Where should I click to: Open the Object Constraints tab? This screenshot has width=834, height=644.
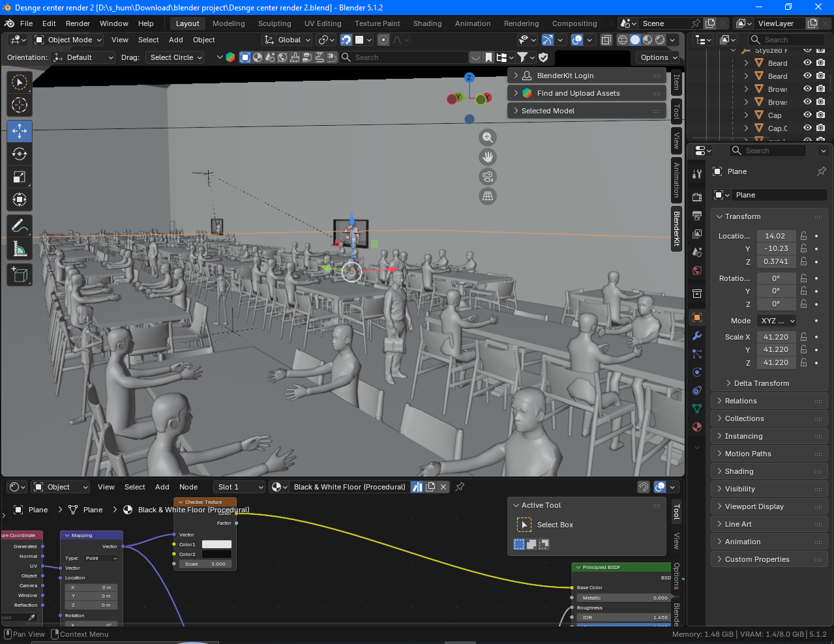pyautogui.click(x=697, y=390)
